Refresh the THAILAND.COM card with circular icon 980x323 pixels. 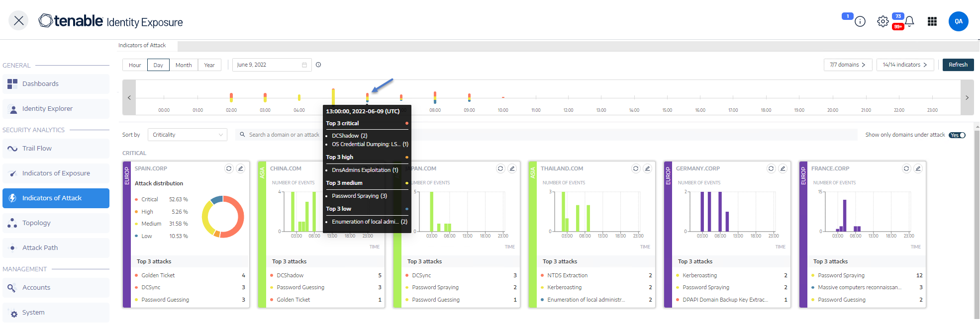[636, 168]
